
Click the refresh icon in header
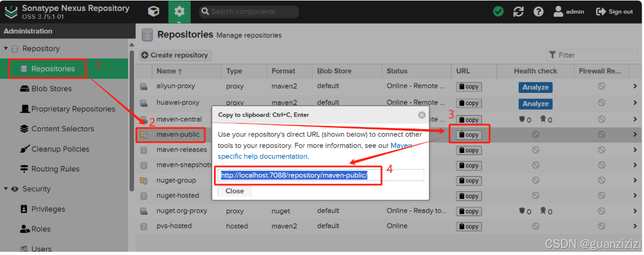click(518, 11)
